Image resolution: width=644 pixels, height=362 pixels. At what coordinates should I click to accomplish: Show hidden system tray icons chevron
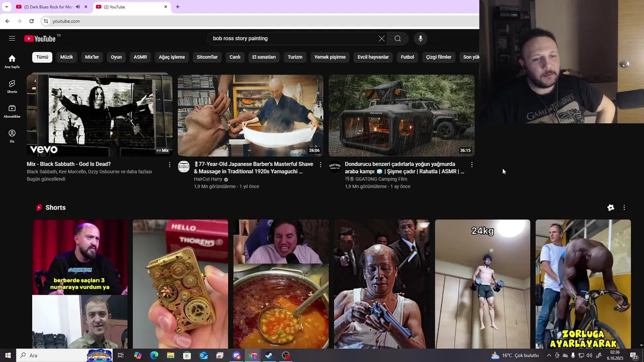click(x=549, y=355)
